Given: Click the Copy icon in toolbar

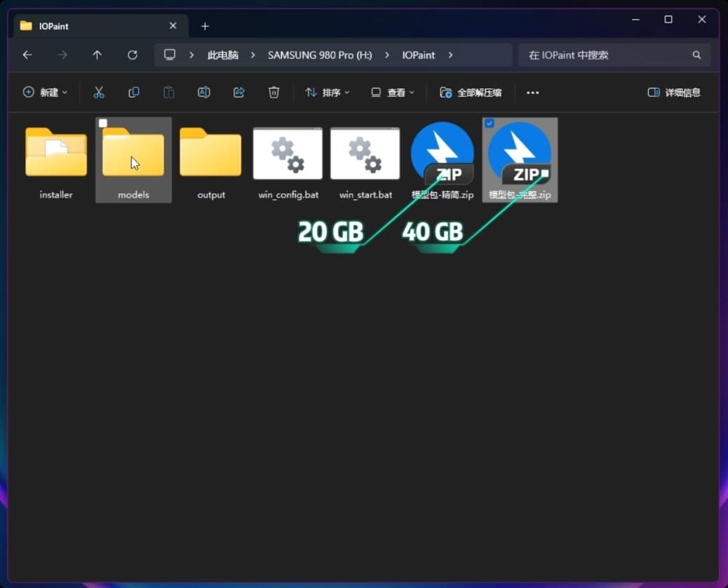Looking at the screenshot, I should pos(134,93).
